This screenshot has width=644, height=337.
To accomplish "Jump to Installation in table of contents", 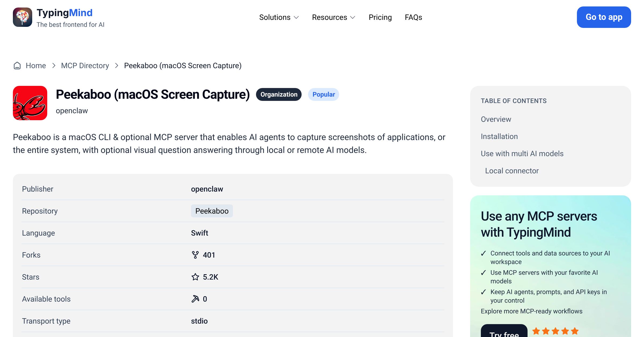I will click(x=499, y=136).
